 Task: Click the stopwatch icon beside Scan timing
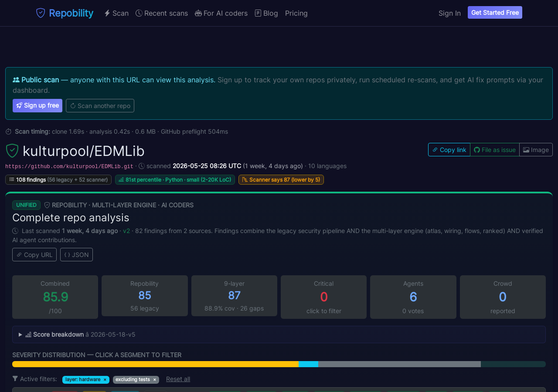pyautogui.click(x=8, y=132)
